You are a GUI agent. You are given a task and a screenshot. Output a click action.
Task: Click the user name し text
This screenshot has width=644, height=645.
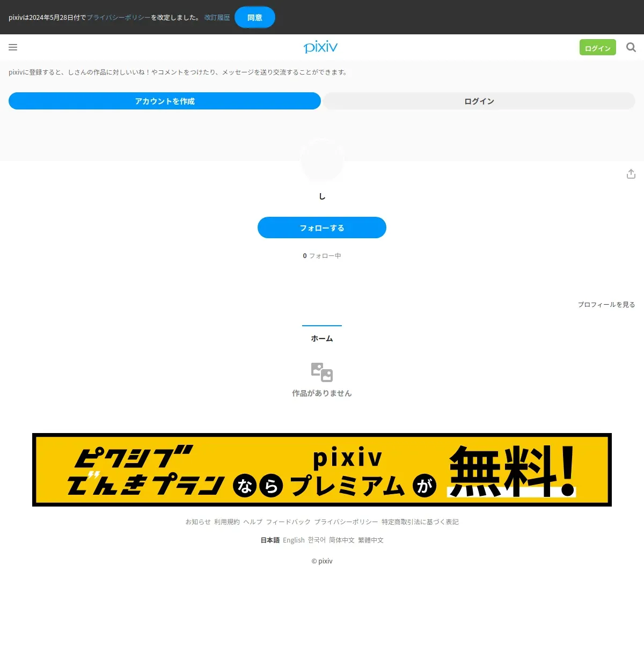tap(322, 196)
